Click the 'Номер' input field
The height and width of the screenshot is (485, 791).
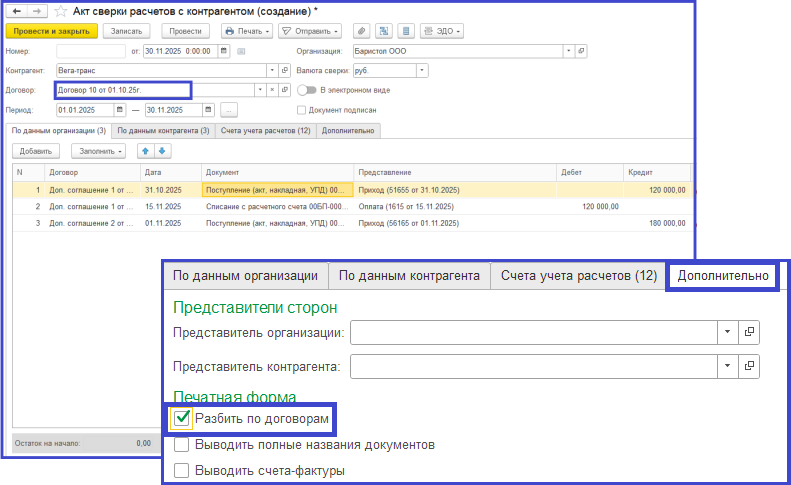click(x=90, y=50)
